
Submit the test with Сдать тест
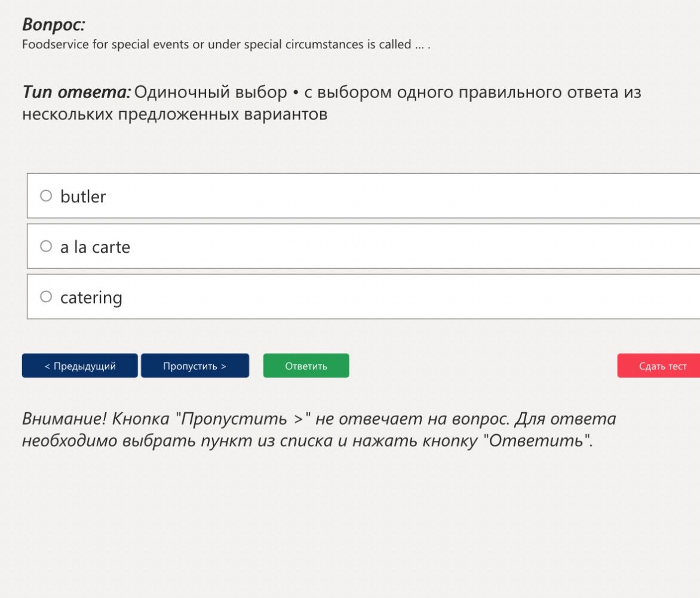tap(659, 366)
